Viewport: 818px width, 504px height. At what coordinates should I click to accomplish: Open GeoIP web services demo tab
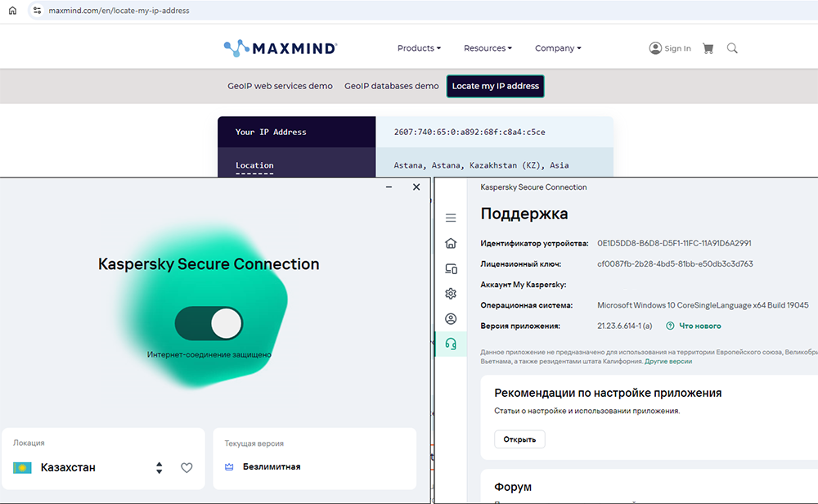280,86
